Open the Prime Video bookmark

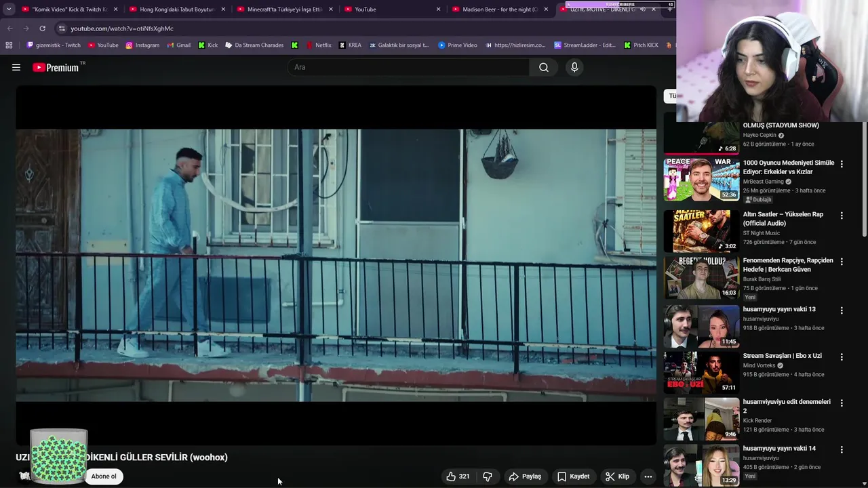tap(458, 45)
